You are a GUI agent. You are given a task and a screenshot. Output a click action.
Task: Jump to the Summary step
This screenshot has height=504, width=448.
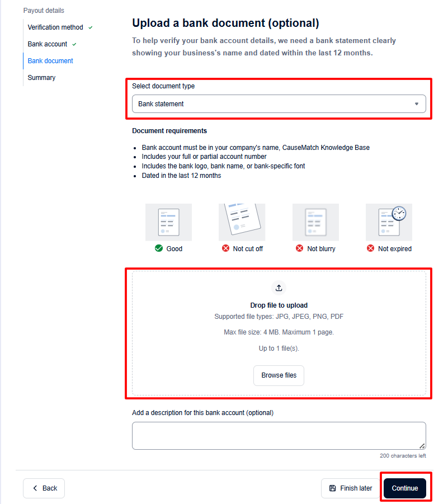[41, 77]
